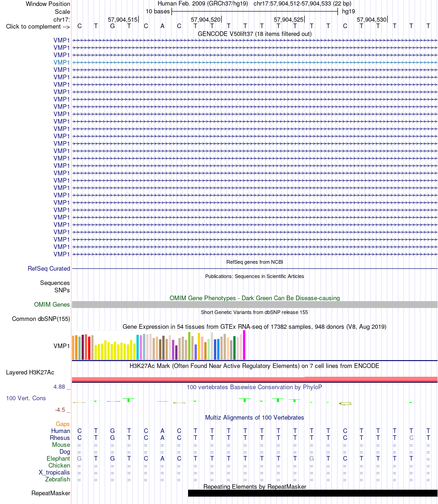
Task: Open '100 vertebrates Basewise Conservation by PhyloP' title
Action: click(x=255, y=387)
